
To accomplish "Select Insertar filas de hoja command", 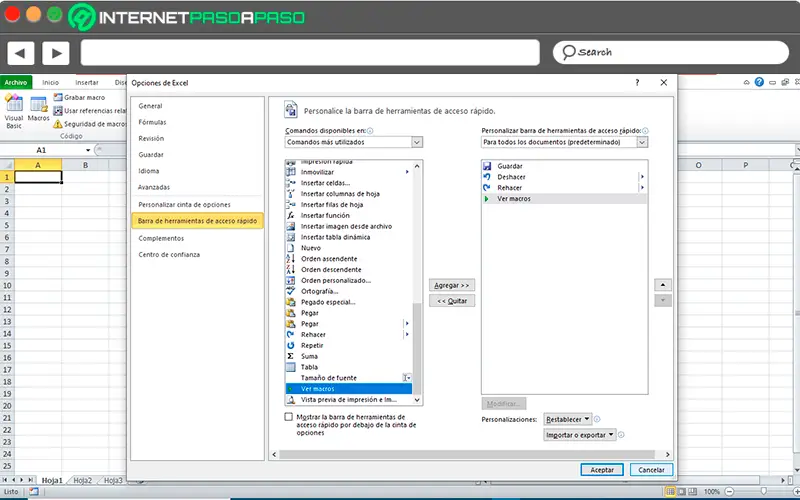I will click(x=348, y=205).
